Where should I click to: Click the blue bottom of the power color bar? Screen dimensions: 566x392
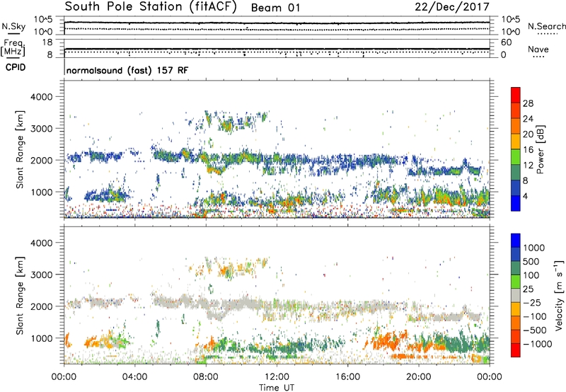pos(516,203)
